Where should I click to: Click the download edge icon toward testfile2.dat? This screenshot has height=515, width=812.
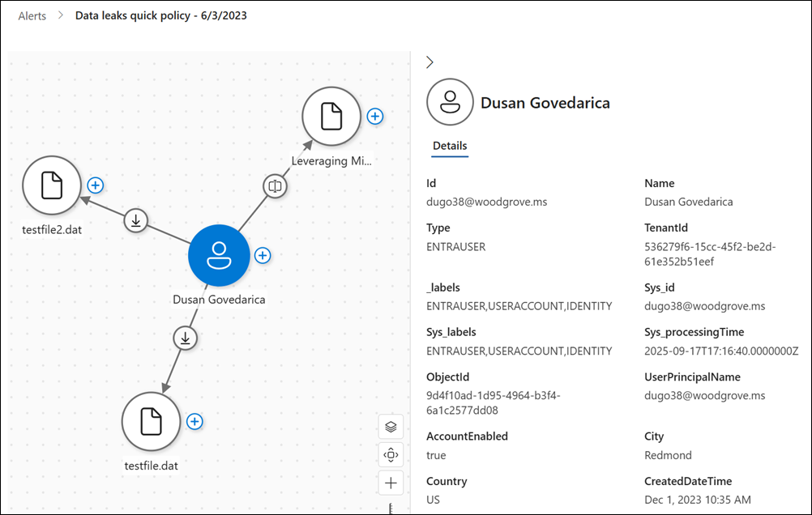click(x=136, y=220)
